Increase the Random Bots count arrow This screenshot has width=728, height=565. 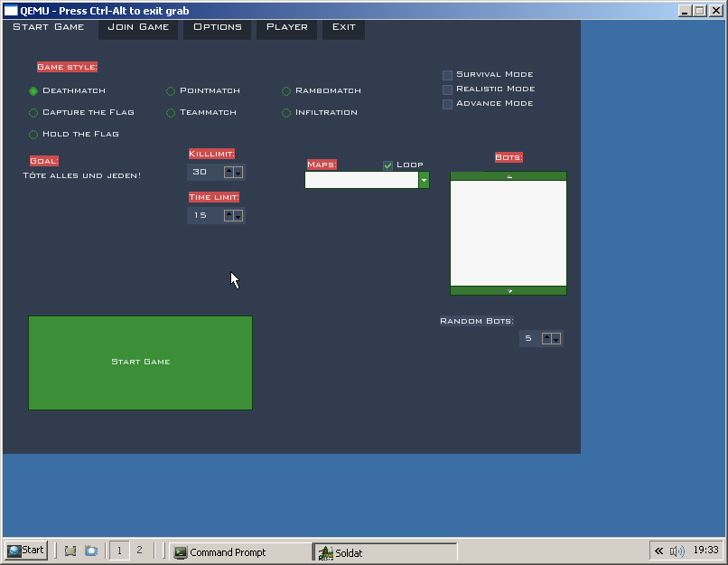click(546, 338)
